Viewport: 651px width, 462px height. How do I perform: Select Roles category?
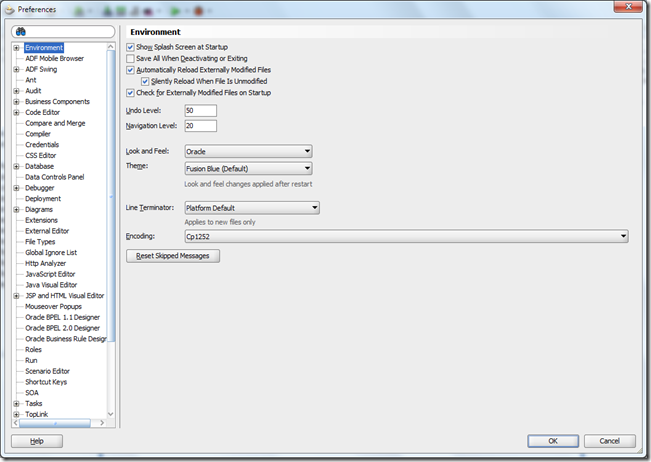pyautogui.click(x=33, y=350)
